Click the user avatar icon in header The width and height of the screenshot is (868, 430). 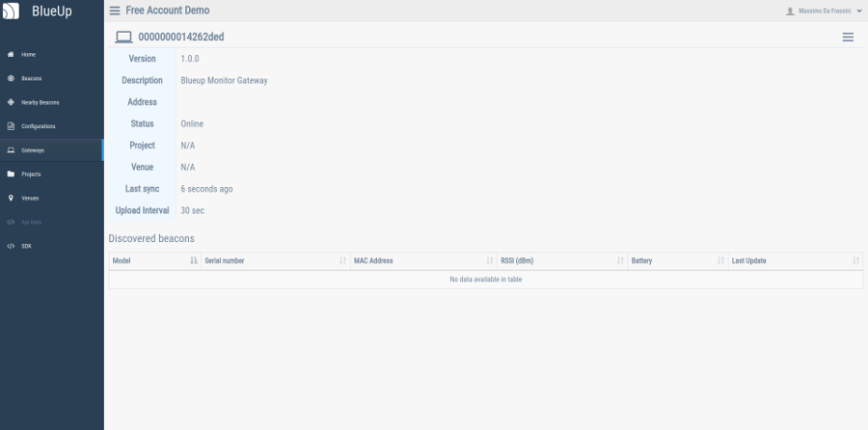[790, 11]
